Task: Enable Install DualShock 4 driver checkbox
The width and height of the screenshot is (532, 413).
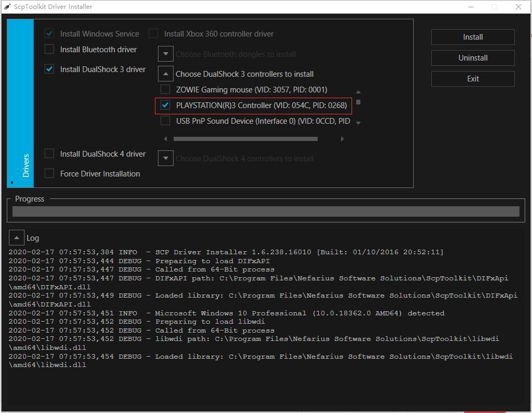Action: click(49, 154)
